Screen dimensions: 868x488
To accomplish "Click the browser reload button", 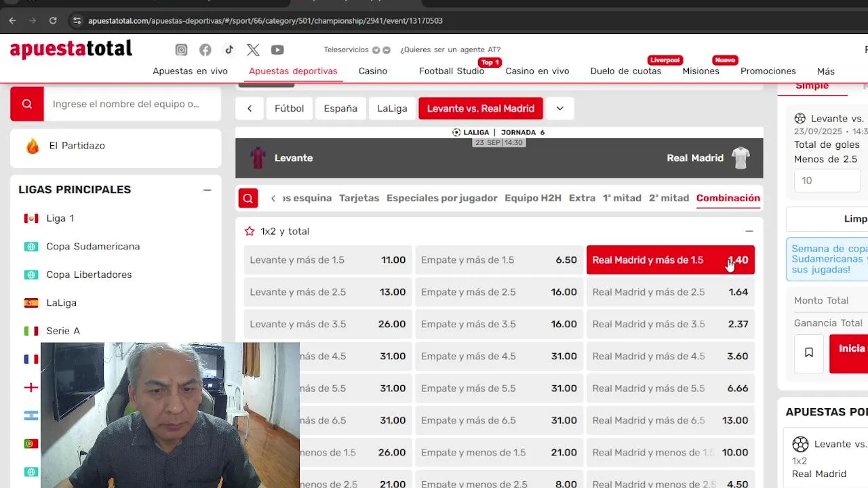I will pos(53,20).
